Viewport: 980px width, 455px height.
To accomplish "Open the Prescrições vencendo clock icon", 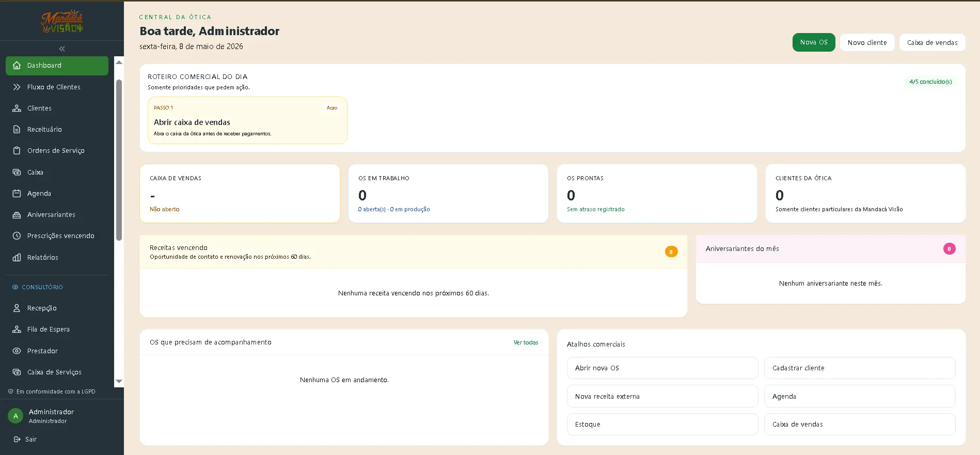I will pos(17,236).
